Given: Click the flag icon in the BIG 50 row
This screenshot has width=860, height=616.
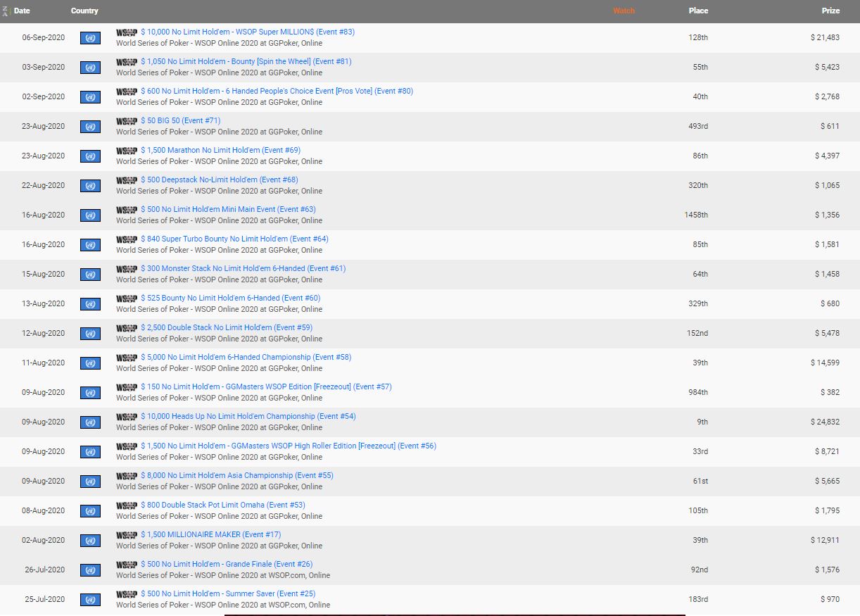Looking at the screenshot, I should pos(90,127).
